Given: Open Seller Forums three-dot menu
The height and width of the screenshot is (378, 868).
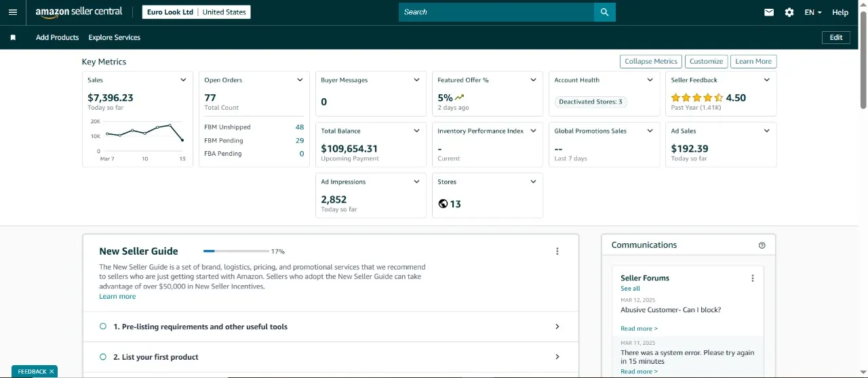Looking at the screenshot, I should click(x=752, y=278).
